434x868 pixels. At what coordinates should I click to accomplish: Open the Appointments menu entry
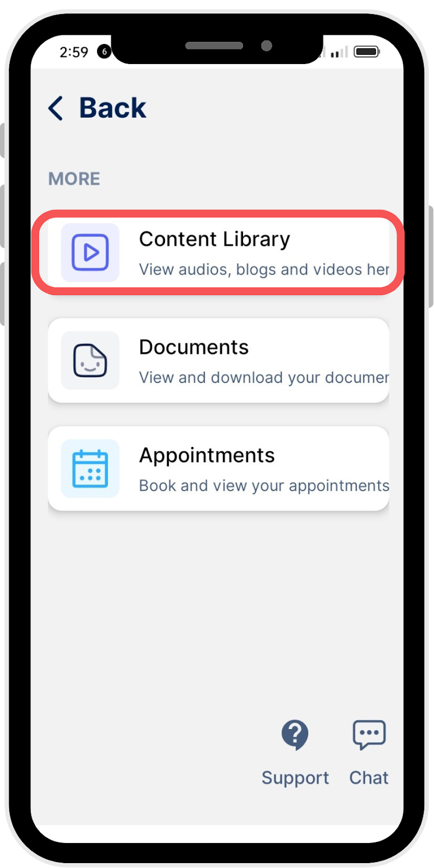click(x=219, y=468)
